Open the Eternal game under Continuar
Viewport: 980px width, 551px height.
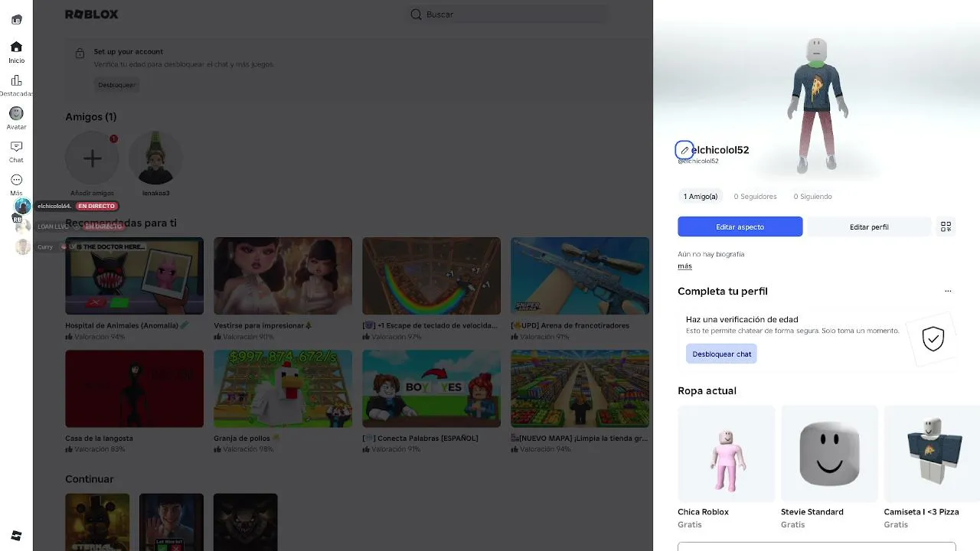[97, 522]
